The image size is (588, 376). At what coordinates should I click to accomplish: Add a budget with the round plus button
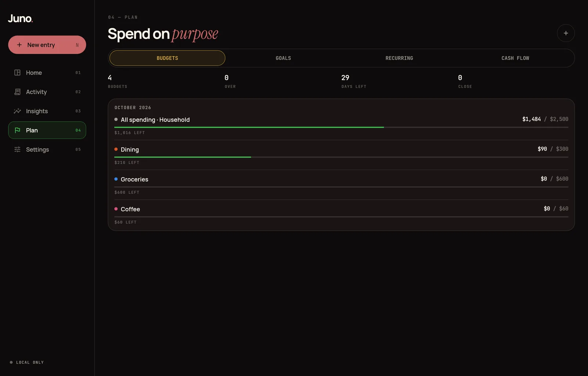point(566,33)
